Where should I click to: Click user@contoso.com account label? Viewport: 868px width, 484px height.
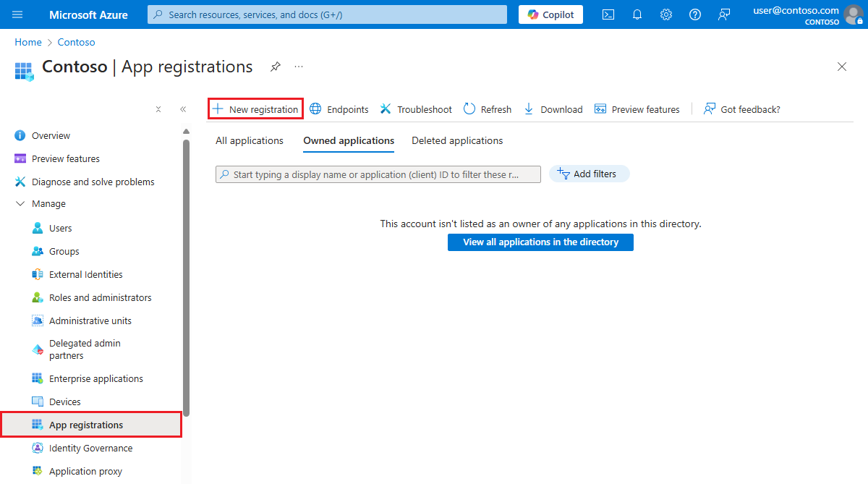coord(796,10)
